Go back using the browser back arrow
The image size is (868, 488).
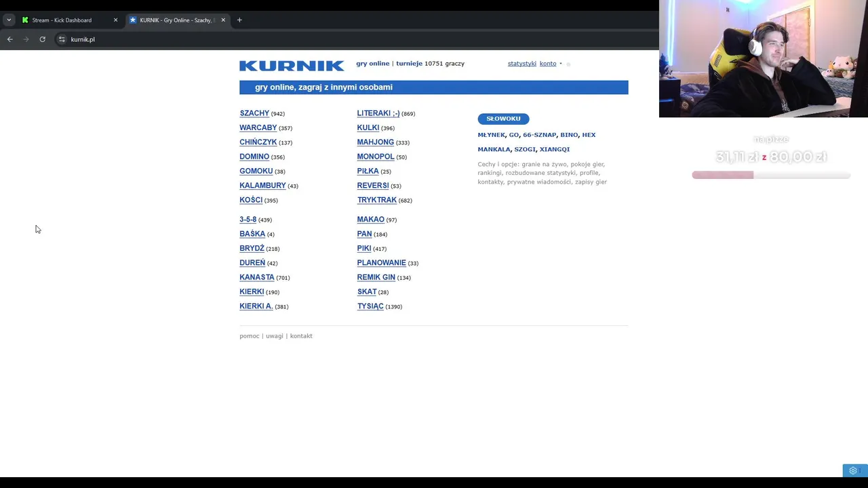click(x=10, y=39)
